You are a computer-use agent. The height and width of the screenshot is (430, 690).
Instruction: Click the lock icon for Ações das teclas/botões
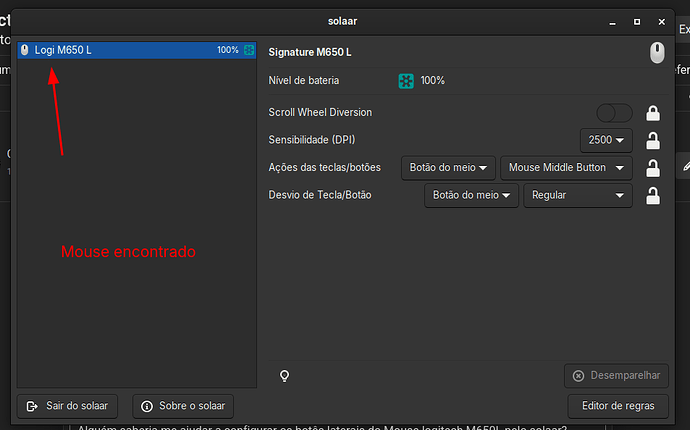652,168
